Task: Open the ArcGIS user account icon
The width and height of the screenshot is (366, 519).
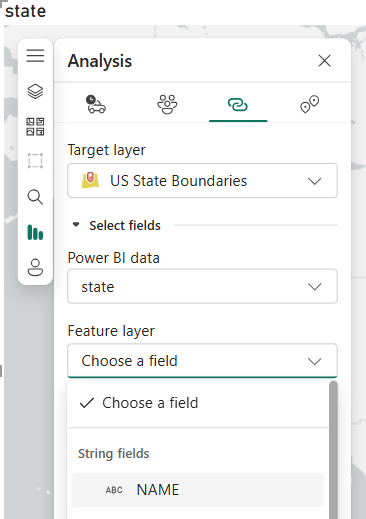Action: point(35,267)
